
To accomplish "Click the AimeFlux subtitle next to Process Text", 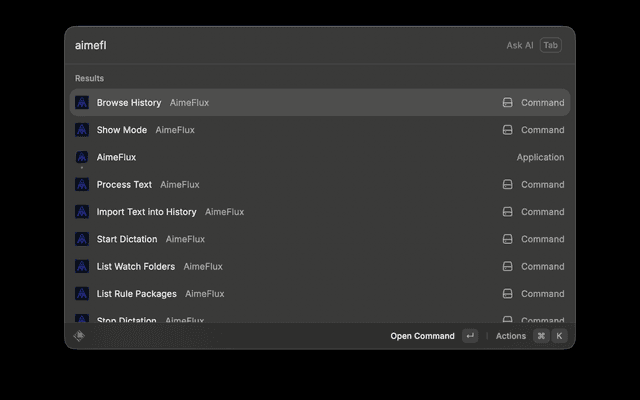I will [180, 184].
